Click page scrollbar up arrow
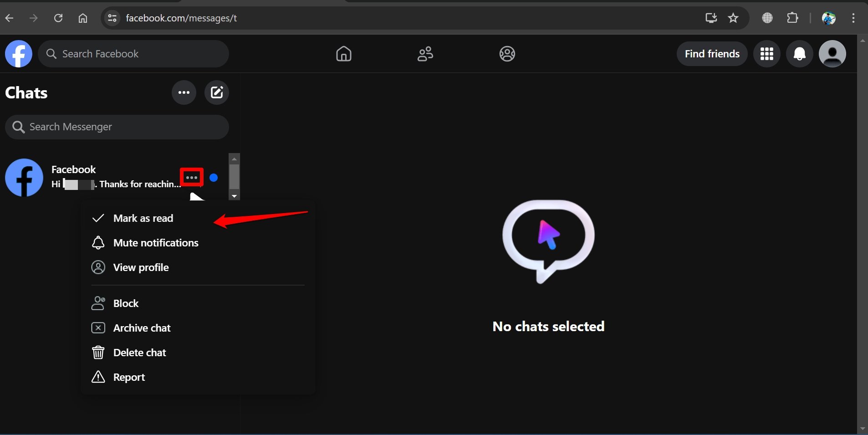Image resolution: width=868 pixels, height=435 pixels. coord(863,41)
